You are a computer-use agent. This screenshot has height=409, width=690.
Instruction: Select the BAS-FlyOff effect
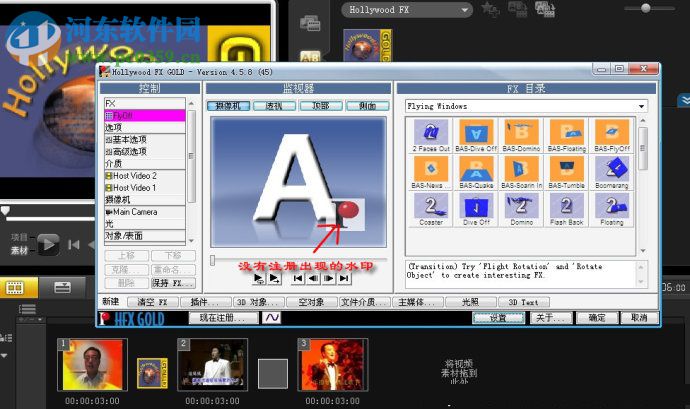(x=612, y=136)
